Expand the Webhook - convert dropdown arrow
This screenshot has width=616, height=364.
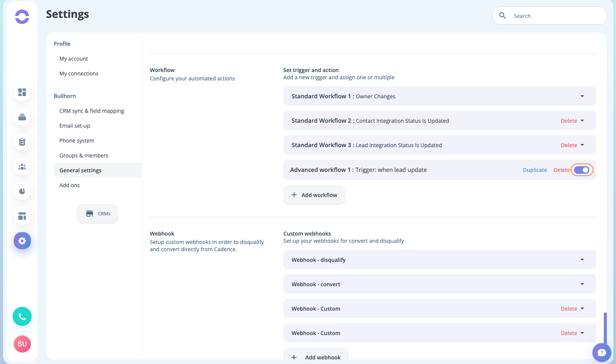tap(582, 284)
